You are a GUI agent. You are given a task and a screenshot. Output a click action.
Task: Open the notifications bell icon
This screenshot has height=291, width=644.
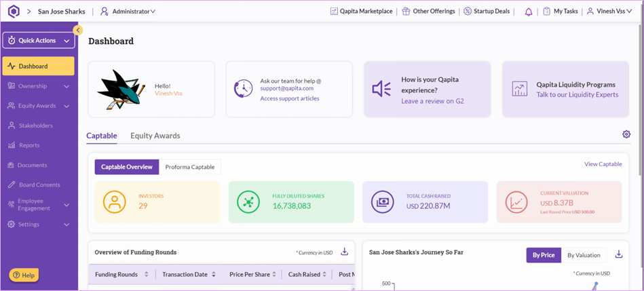(529, 12)
